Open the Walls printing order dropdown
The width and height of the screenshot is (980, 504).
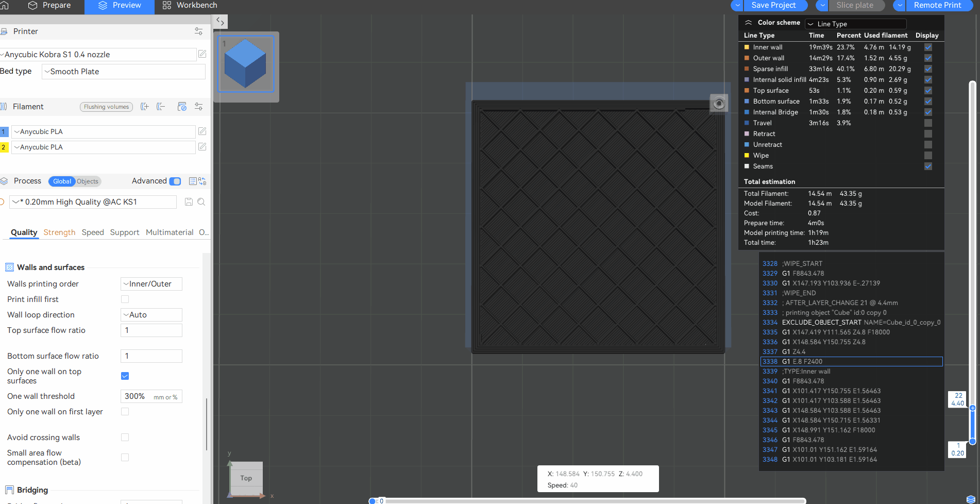tap(151, 284)
